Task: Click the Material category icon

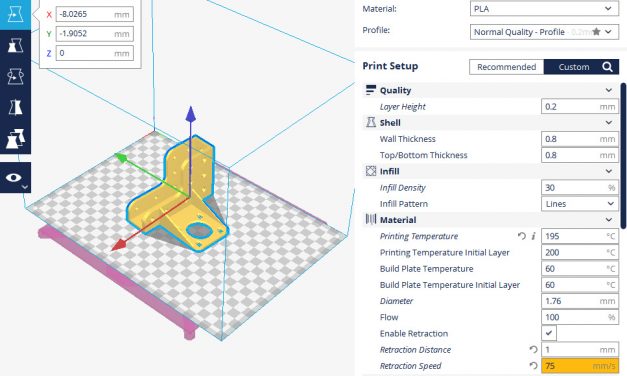Action: (x=371, y=220)
